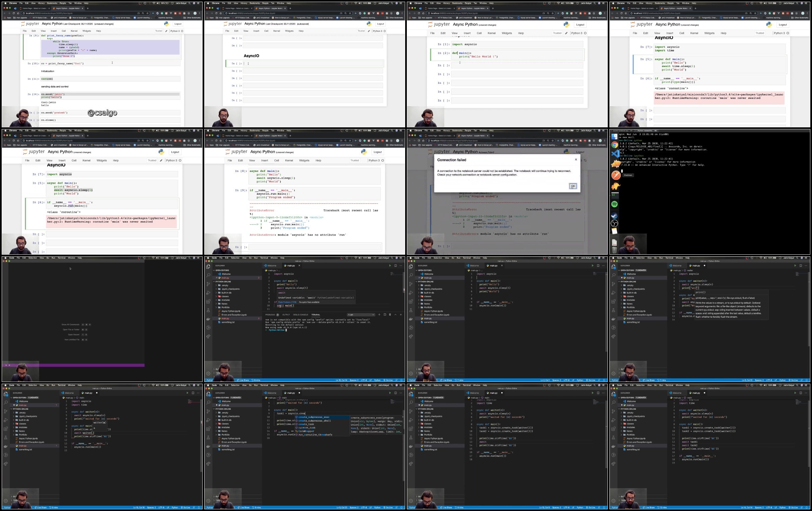Click Logout in the notebook frame marked autosaved
This screenshot has height=511, width=812.
tap(380, 24)
